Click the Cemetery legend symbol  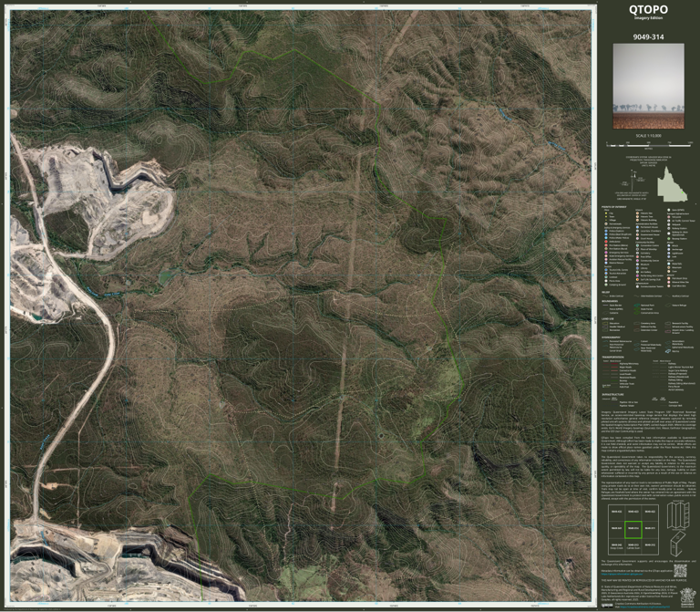[x=637, y=254]
